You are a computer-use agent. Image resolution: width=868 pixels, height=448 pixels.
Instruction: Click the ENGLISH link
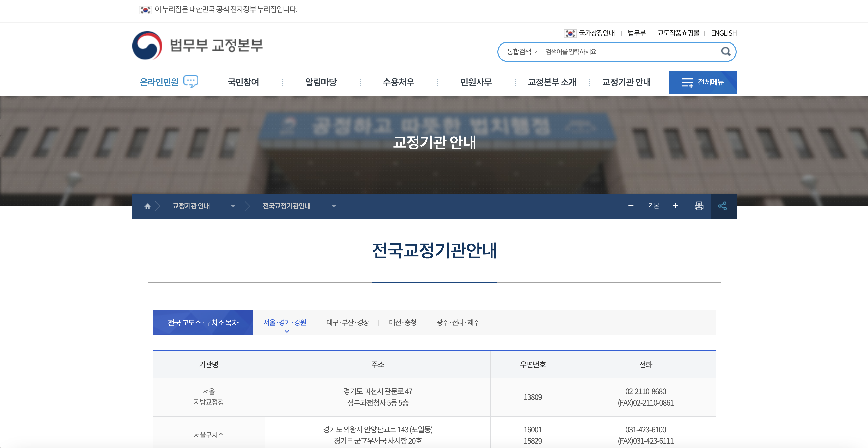pyautogui.click(x=724, y=33)
